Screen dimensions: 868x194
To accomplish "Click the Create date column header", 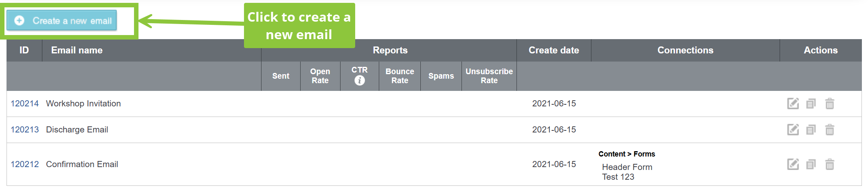I will (x=554, y=50).
